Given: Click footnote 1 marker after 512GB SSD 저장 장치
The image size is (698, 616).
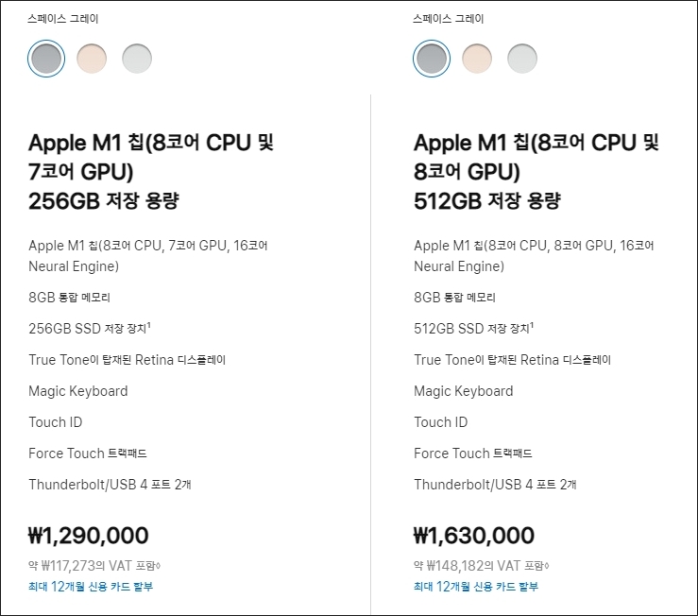Looking at the screenshot, I should point(532,325).
